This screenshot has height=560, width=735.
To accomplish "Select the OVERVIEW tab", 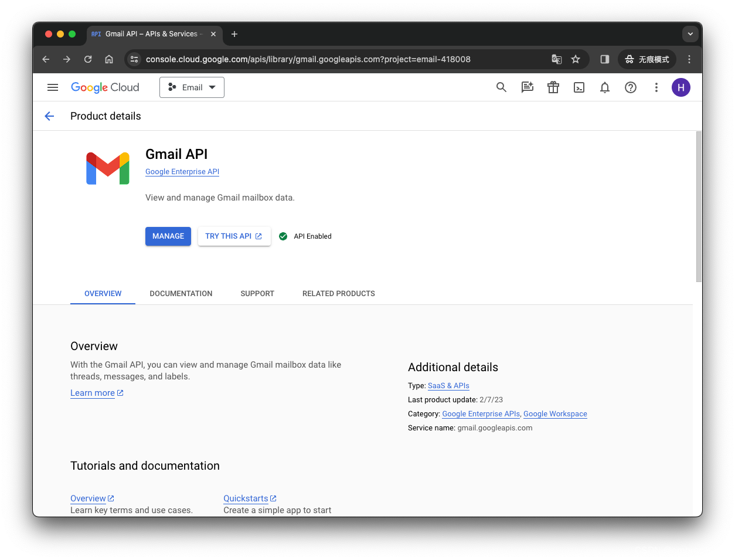I will click(103, 294).
